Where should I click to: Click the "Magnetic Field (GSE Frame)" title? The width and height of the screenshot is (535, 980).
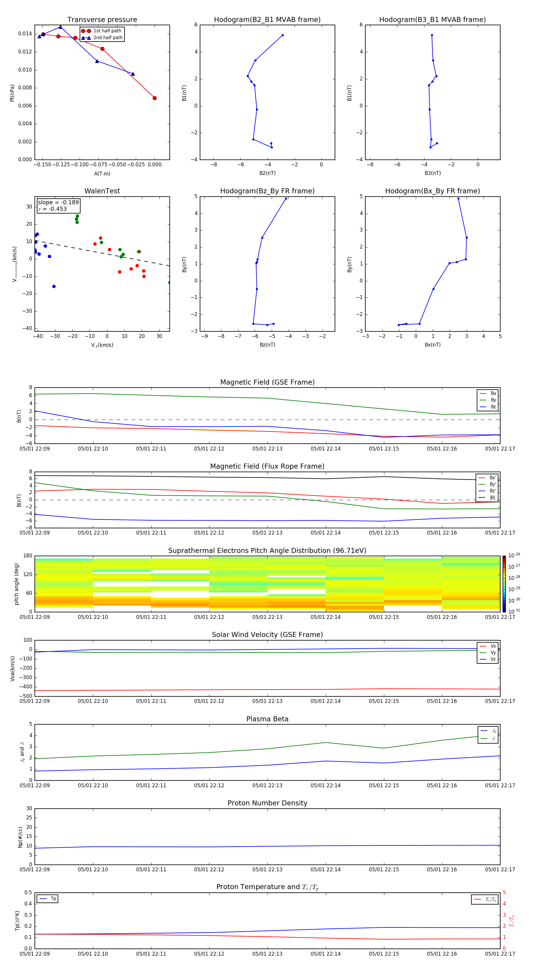[267, 382]
